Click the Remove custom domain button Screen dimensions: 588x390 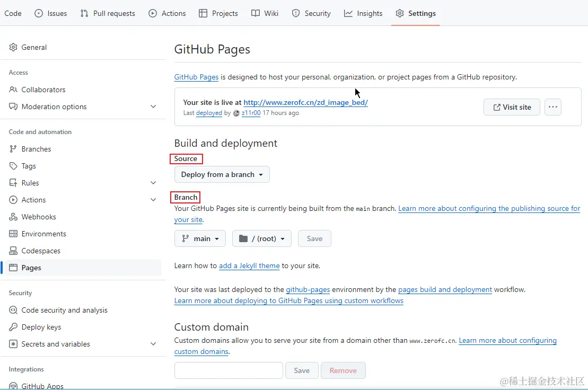coord(343,370)
